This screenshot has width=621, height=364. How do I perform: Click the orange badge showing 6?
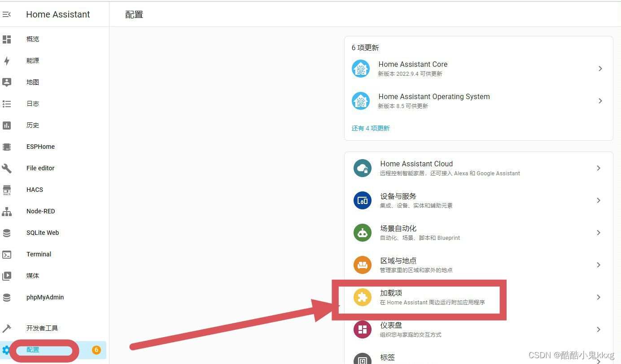click(x=96, y=350)
